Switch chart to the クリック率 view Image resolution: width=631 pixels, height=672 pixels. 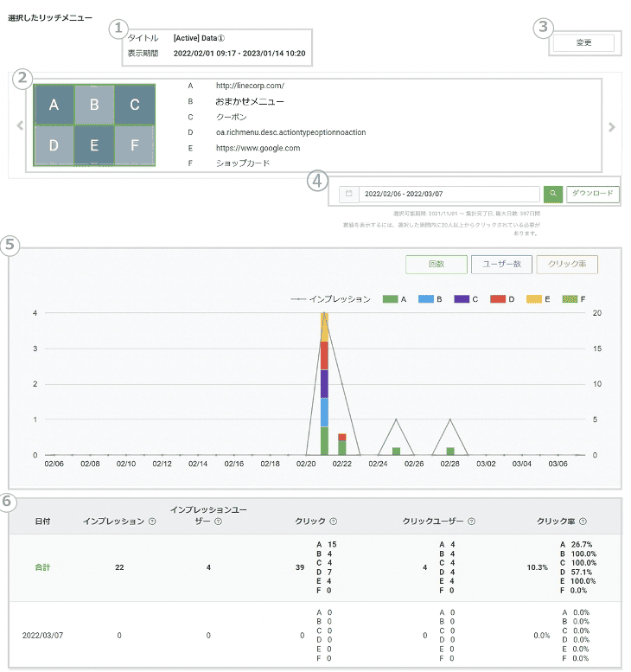(x=566, y=265)
